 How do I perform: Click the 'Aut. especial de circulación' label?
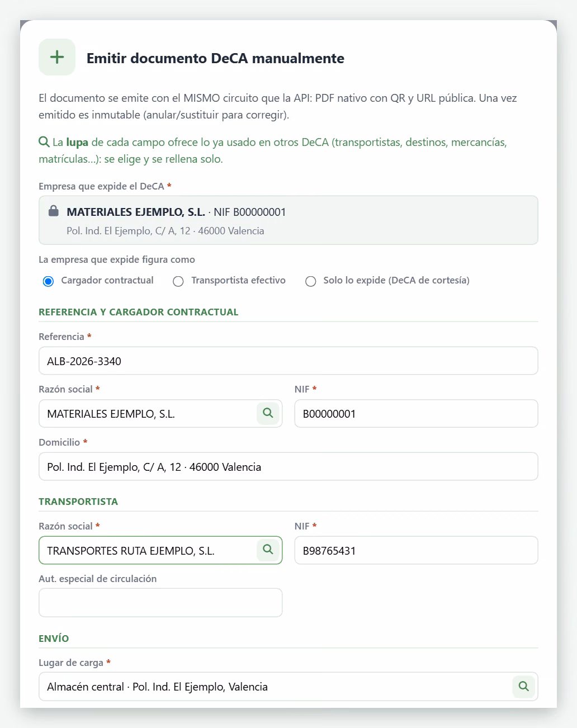(x=98, y=579)
